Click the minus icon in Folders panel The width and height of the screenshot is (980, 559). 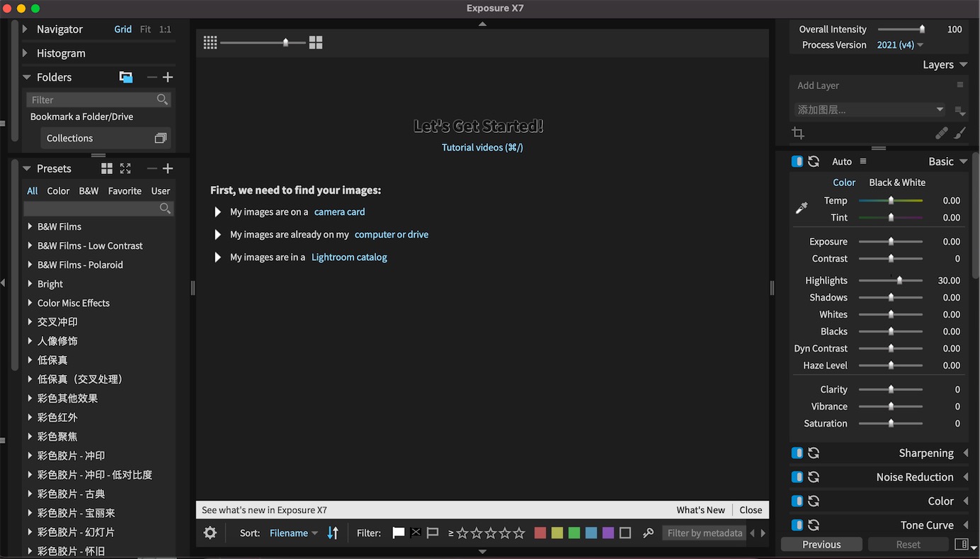tap(152, 77)
